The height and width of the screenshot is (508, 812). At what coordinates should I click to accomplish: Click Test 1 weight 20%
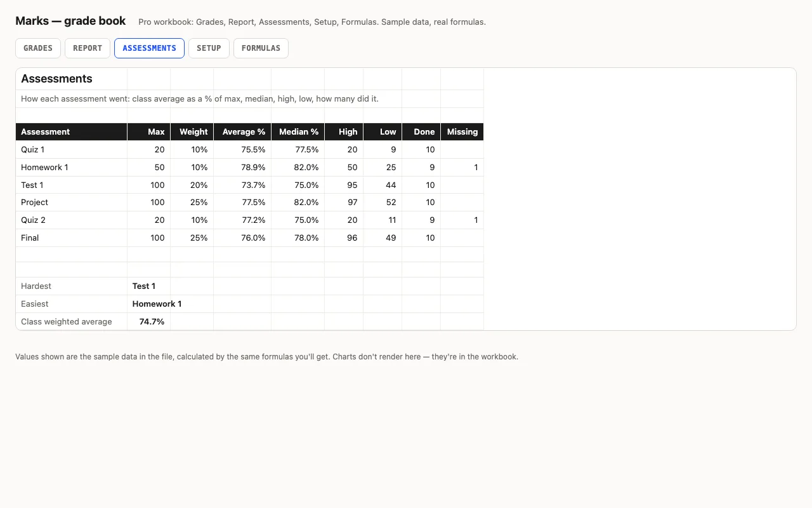[x=192, y=185]
